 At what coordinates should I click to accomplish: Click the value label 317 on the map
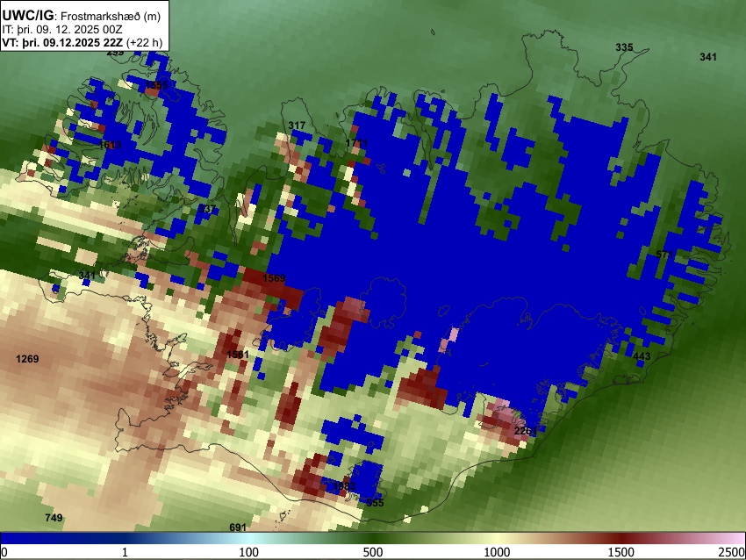click(297, 126)
